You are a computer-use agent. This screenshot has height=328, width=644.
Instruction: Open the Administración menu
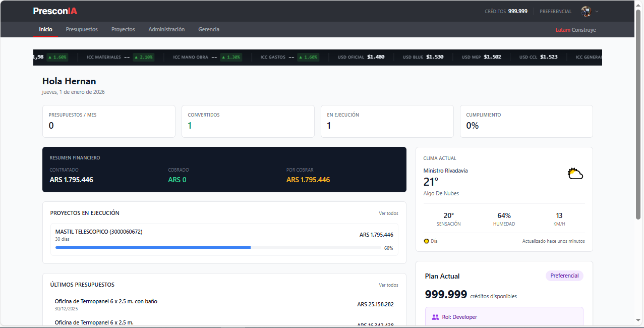pos(166,29)
